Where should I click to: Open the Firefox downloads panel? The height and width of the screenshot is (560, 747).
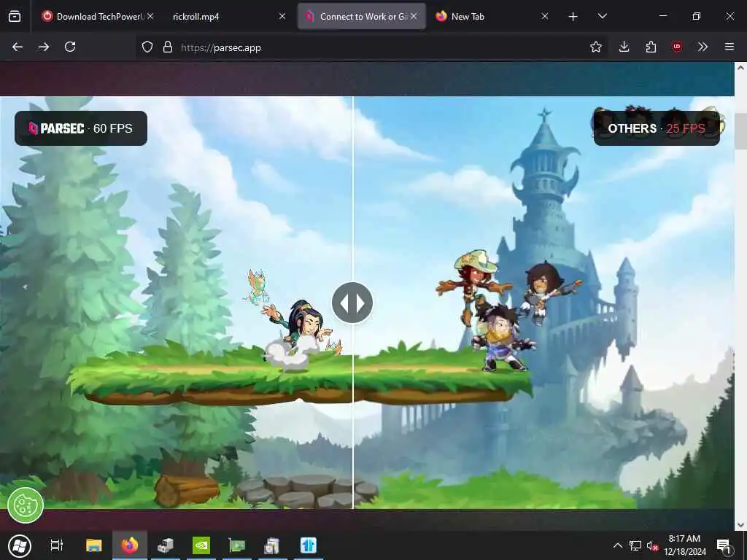624,47
